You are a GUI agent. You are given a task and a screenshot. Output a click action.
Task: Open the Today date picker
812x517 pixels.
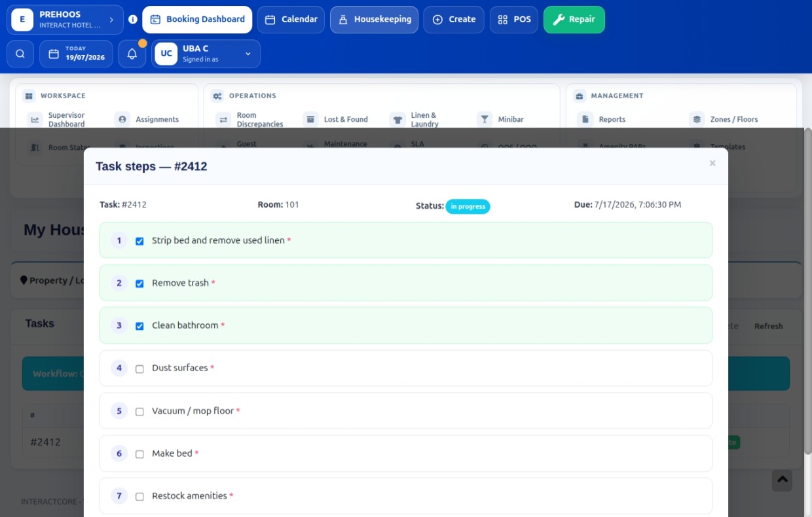click(x=76, y=54)
